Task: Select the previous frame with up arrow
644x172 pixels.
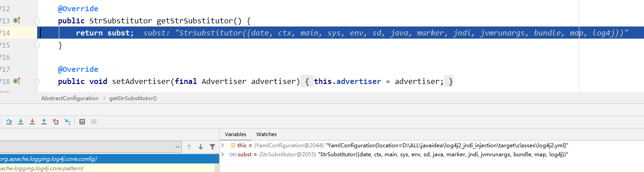Action: (x=189, y=147)
